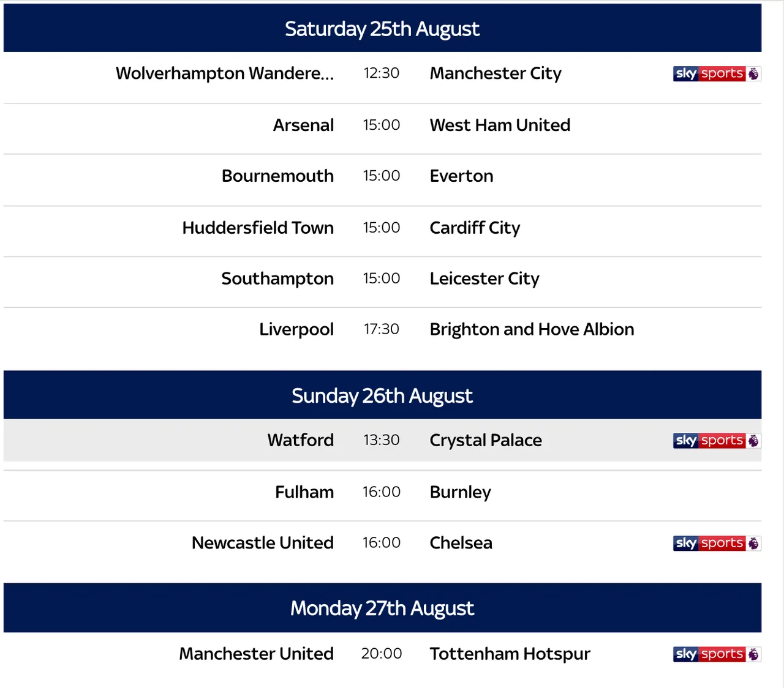
Task: Select the Leicester City fixture link
Action: tap(484, 279)
